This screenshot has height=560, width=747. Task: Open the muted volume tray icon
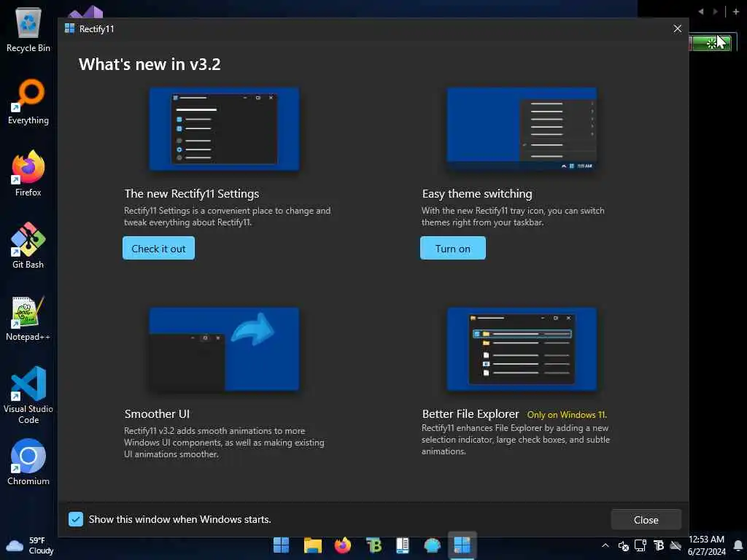click(x=623, y=545)
